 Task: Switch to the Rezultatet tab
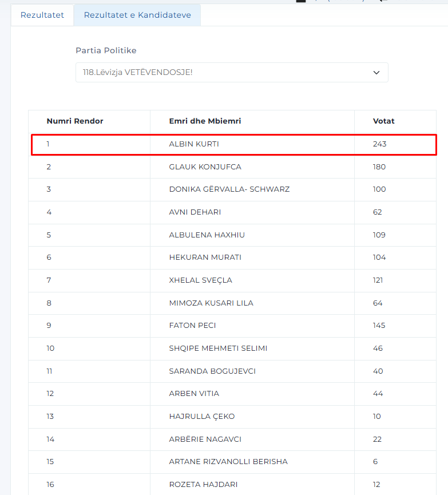click(42, 15)
